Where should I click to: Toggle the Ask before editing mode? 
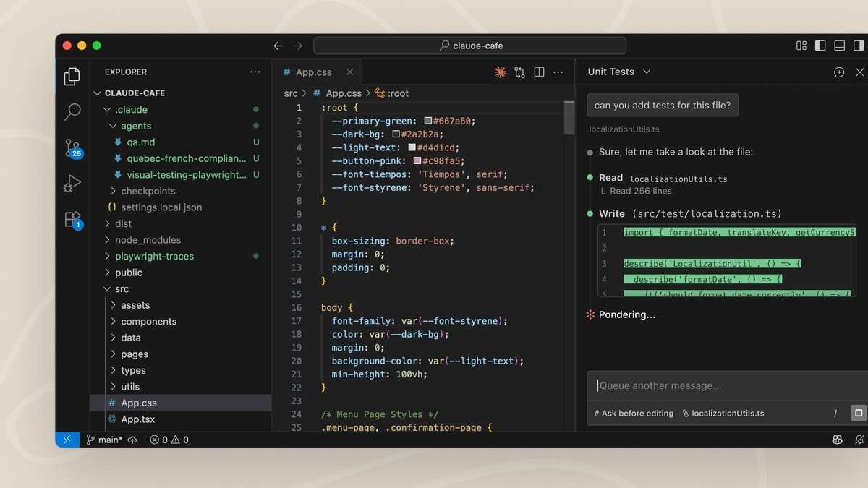(633, 414)
